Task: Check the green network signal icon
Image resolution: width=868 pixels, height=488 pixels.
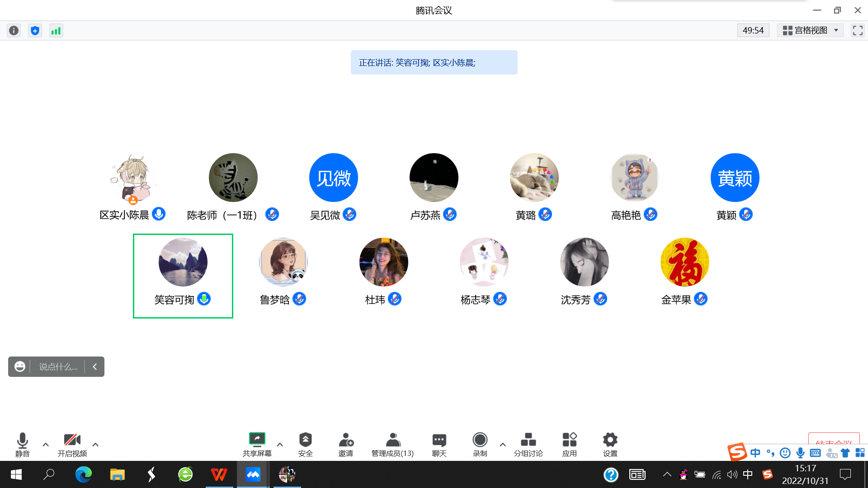Action: pos(56,30)
